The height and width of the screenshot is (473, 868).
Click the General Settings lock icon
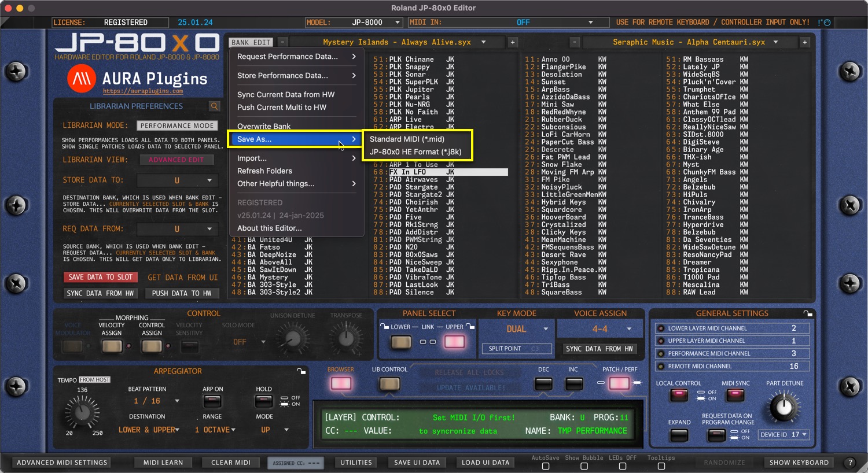point(808,313)
